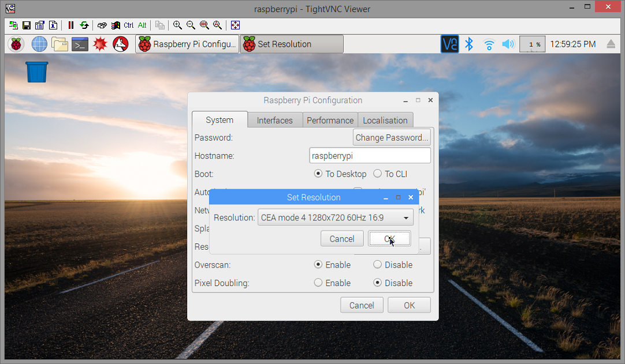Send Ctrl+Esc with the Windows flag icon
Viewport: 625px width, 364px height.
click(116, 25)
